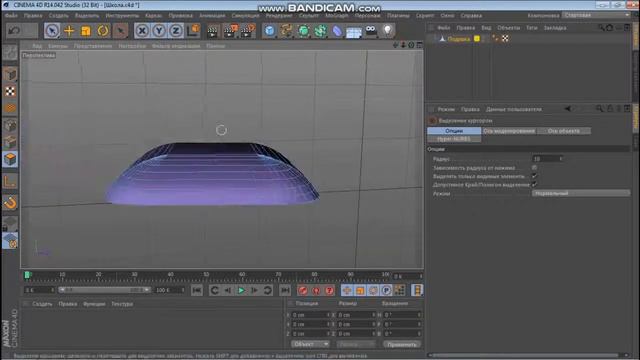
Task: Open the layout dropdown showing Стартовая
Action: 596,15
